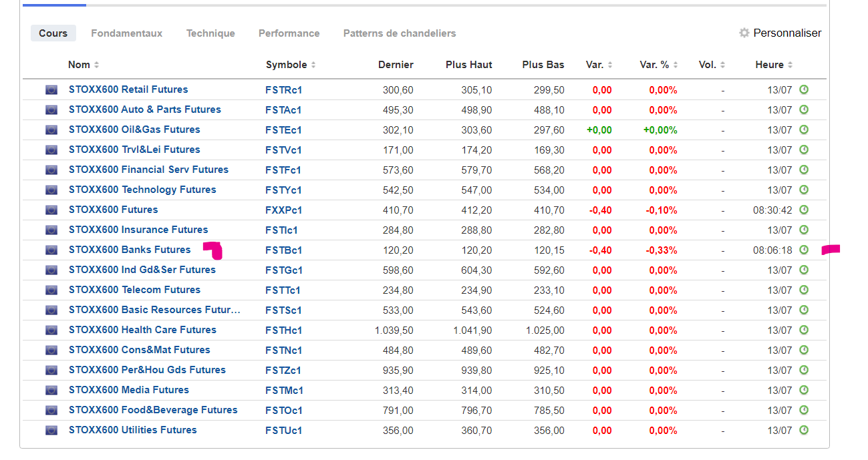The image size is (868, 460).
Task: Click the FSTHc1 symbol link
Action: click(x=283, y=330)
